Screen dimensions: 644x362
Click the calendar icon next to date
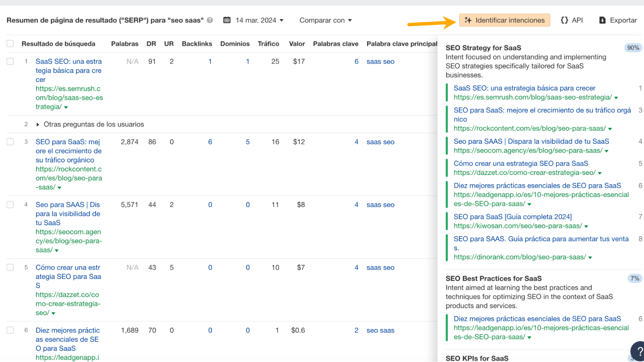[227, 20]
